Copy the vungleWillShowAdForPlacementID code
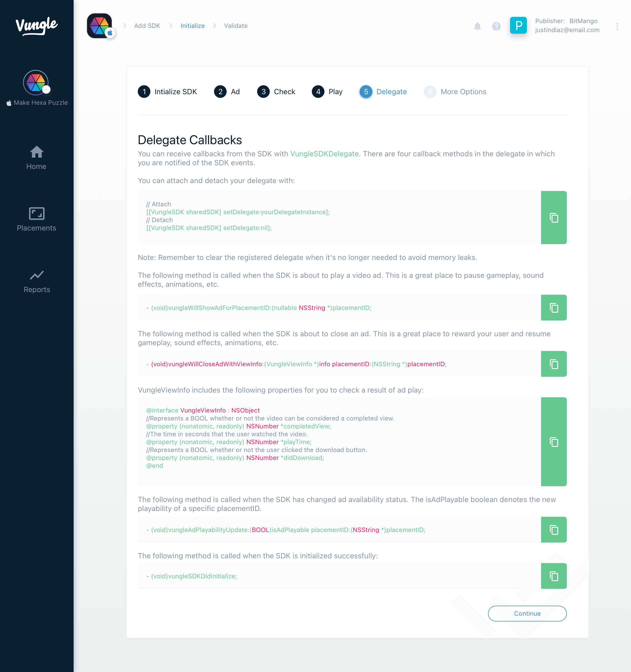 tap(554, 308)
